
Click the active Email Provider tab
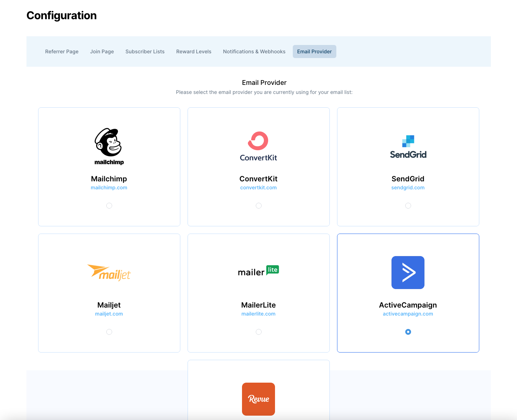pos(315,52)
